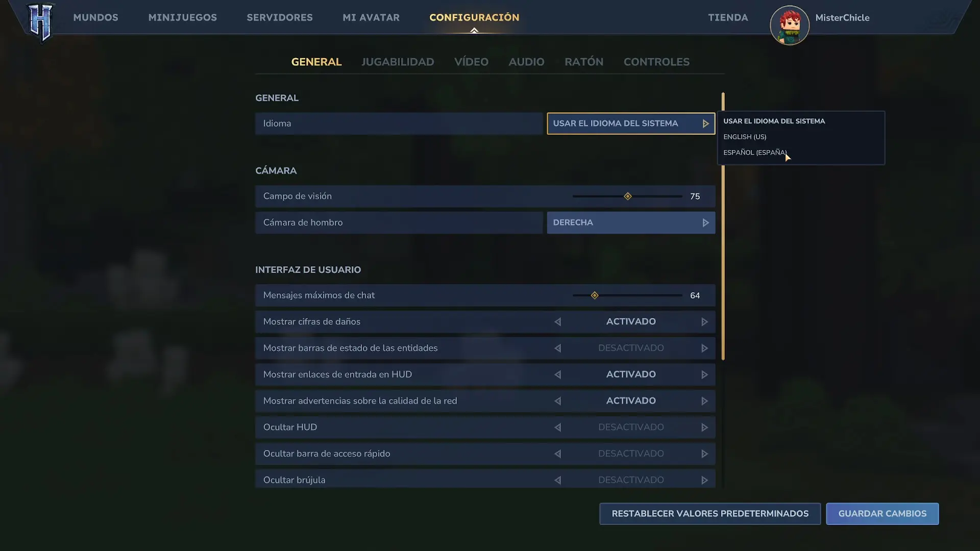Switch to the VÍDEO settings tab
Image resolution: width=980 pixels, height=551 pixels.
[471, 62]
